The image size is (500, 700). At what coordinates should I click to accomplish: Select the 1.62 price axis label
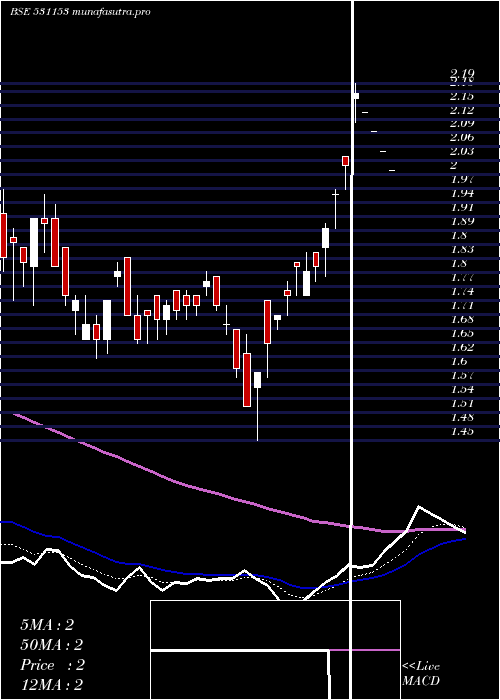tap(462, 347)
